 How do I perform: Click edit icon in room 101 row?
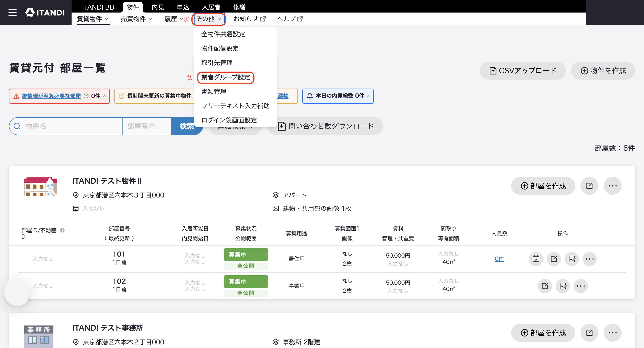click(x=554, y=259)
